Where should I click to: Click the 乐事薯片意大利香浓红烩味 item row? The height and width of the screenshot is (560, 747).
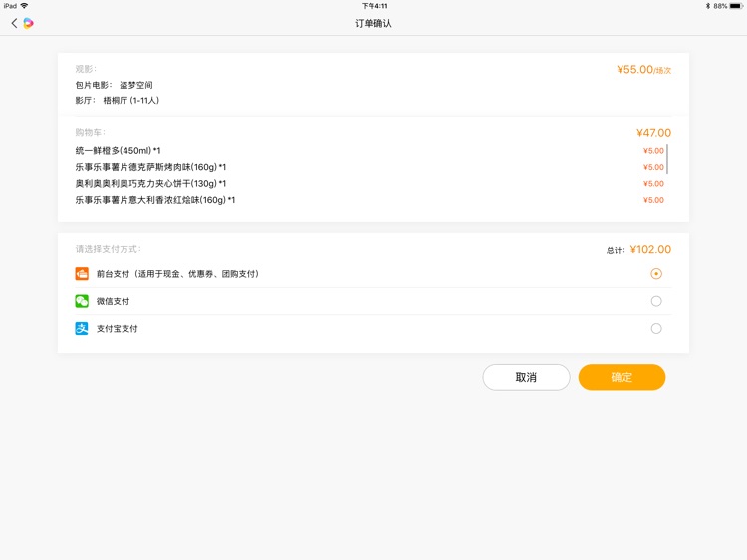pyautogui.click(x=370, y=200)
